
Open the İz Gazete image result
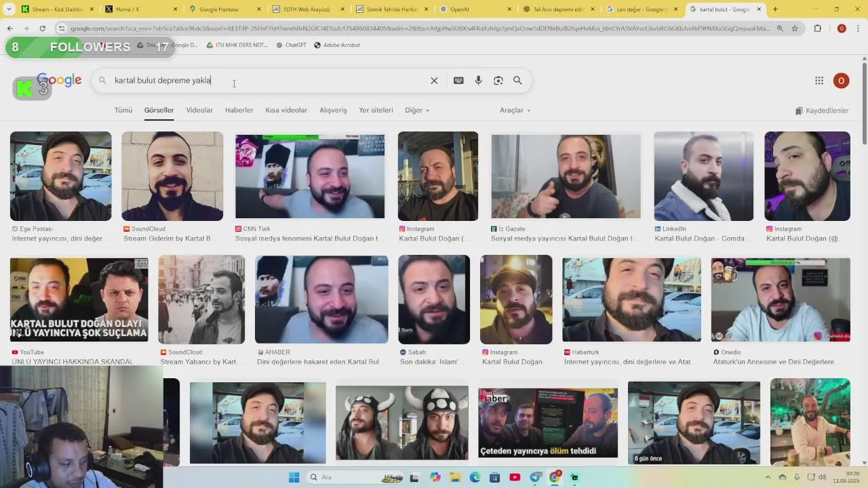[566, 176]
